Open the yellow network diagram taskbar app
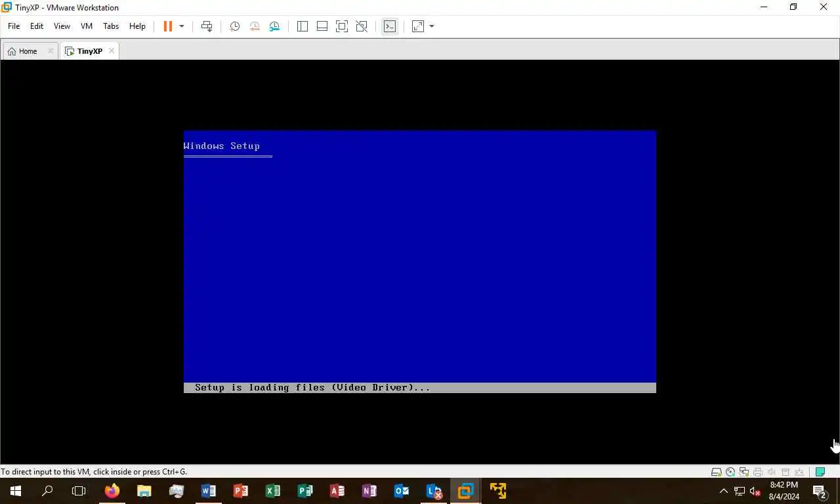The image size is (840, 504). tap(498, 491)
